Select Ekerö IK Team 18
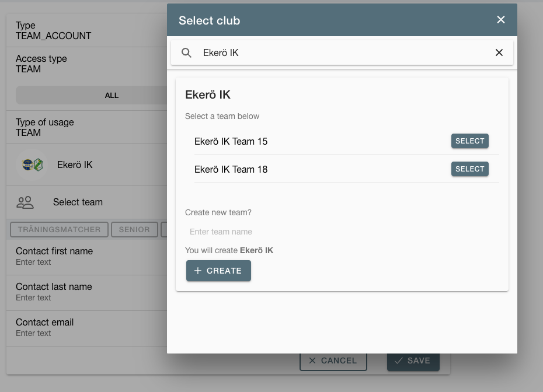 tap(469, 169)
